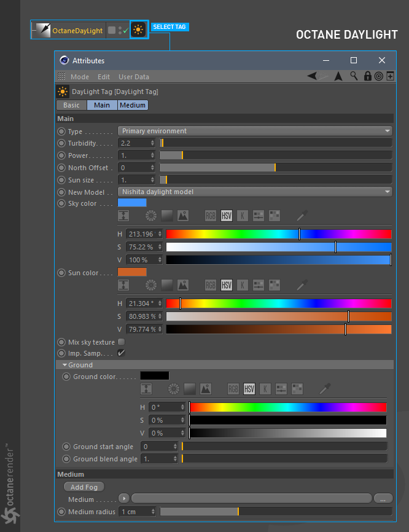Open swatches panel for Sky color

click(x=275, y=216)
